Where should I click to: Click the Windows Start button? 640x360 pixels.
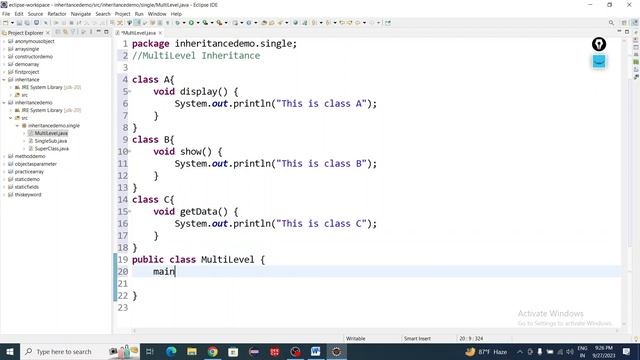10,351
